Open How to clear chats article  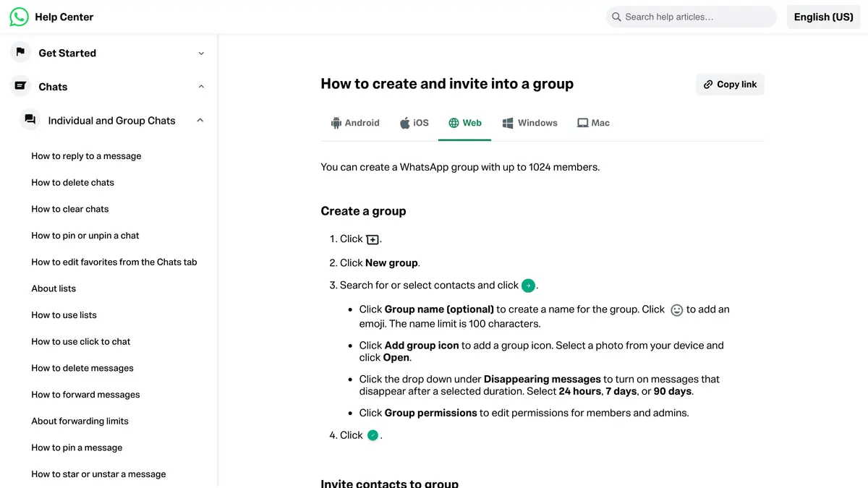[69, 209]
